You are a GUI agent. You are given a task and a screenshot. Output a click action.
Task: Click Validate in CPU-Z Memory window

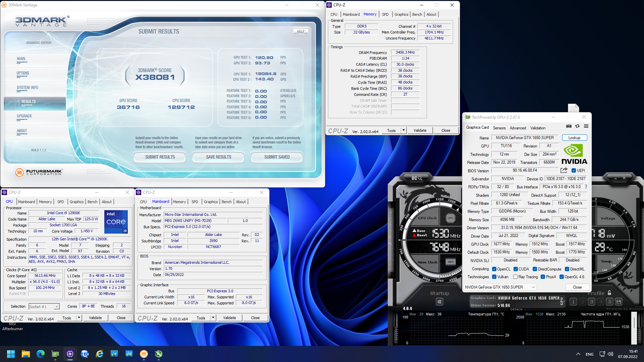tap(420, 130)
